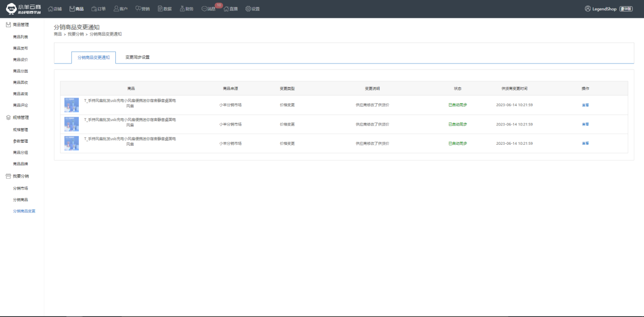Screen dimensions: 644x317
Task: Collapse the 商品管理 sidebar section
Action: coord(20,24)
